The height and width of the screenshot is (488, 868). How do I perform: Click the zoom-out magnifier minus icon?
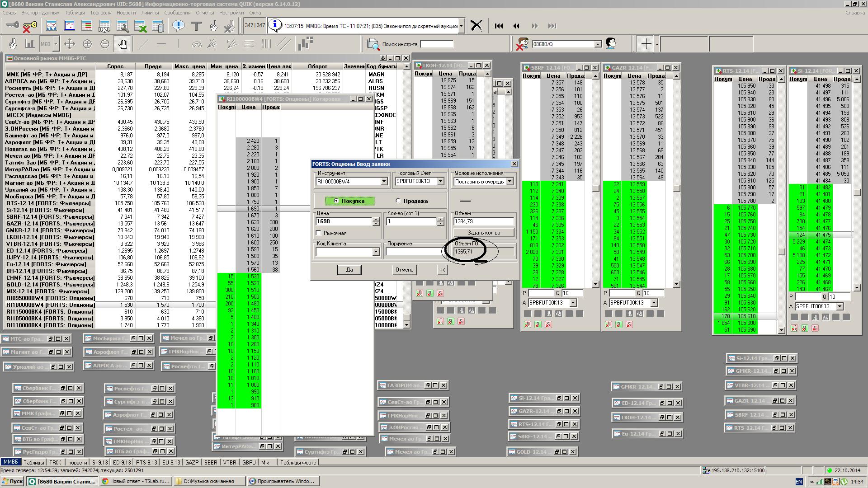pyautogui.click(x=104, y=44)
